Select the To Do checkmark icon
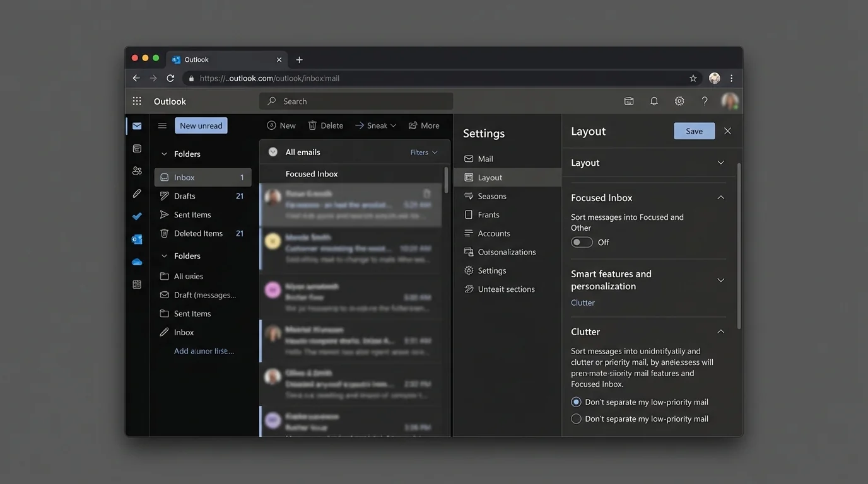This screenshot has width=868, height=484. click(x=137, y=216)
